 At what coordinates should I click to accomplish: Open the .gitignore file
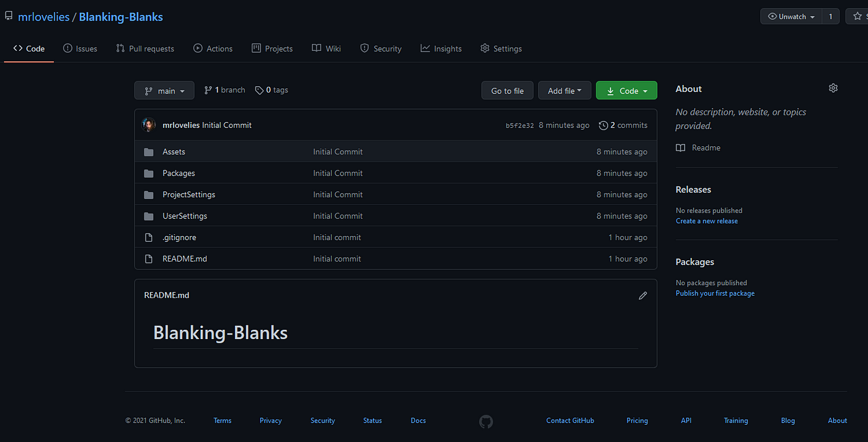pyautogui.click(x=179, y=237)
